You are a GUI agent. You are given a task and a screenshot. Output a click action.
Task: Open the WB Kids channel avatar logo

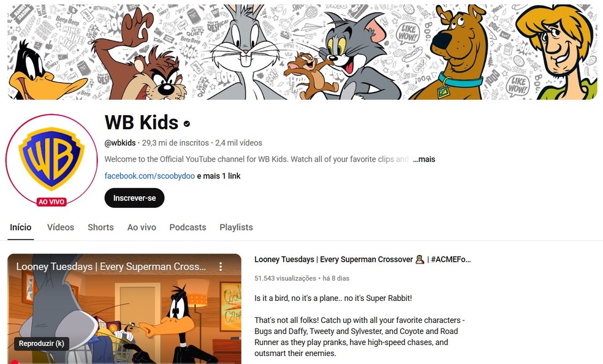click(x=51, y=159)
